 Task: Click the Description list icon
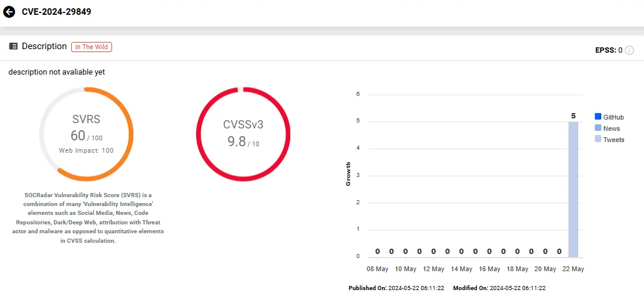(x=13, y=46)
